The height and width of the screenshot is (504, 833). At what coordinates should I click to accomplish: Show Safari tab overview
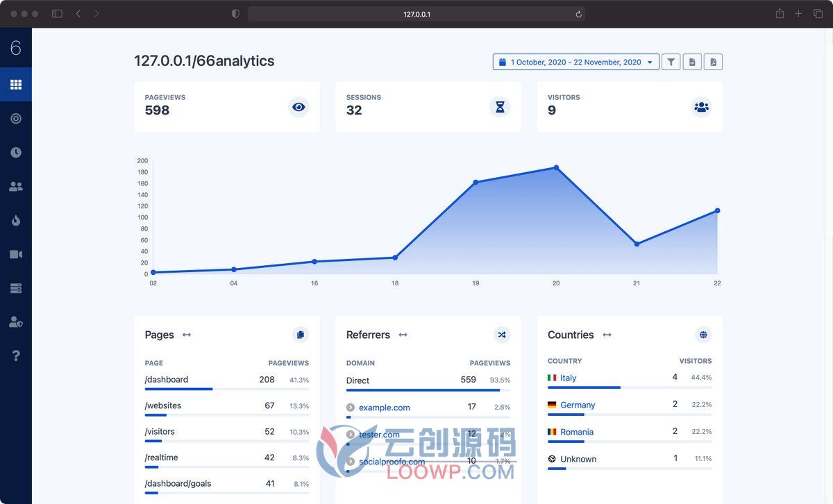[x=818, y=14]
